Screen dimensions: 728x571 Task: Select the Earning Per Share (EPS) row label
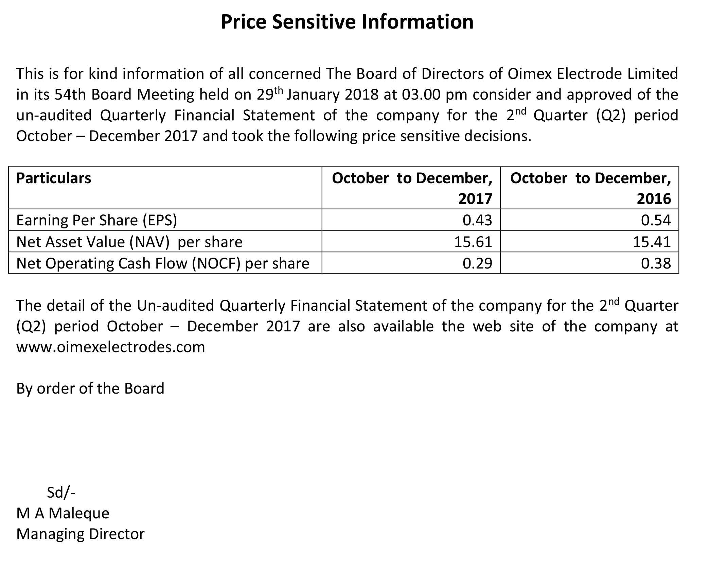pyautogui.click(x=96, y=220)
